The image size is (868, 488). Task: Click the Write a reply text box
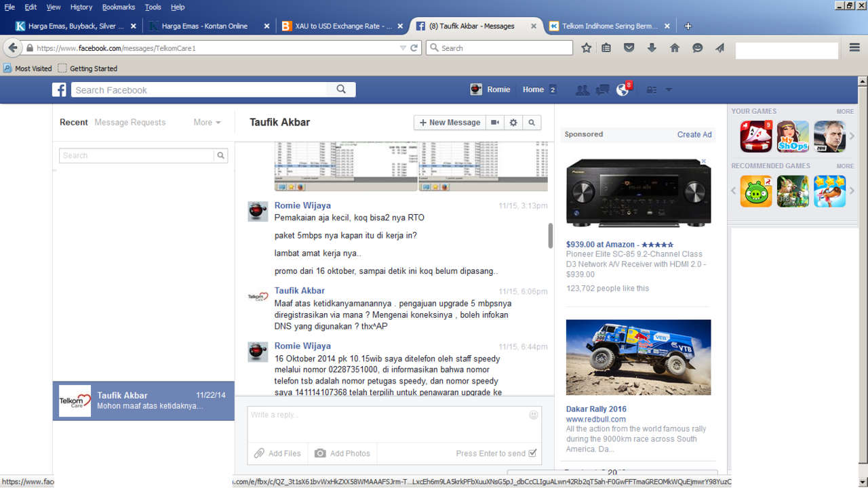(394, 424)
